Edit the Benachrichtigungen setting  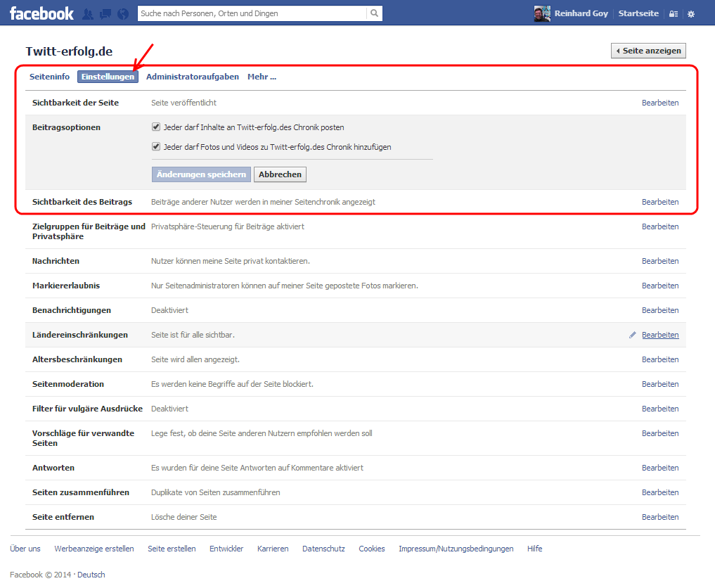(660, 310)
